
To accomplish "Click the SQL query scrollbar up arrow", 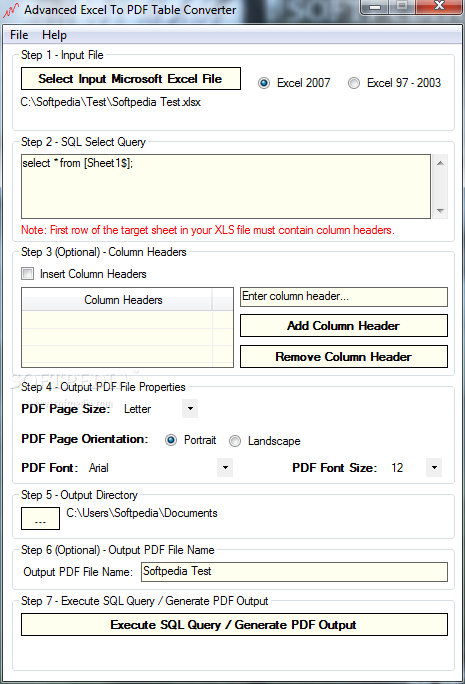I will point(440,163).
